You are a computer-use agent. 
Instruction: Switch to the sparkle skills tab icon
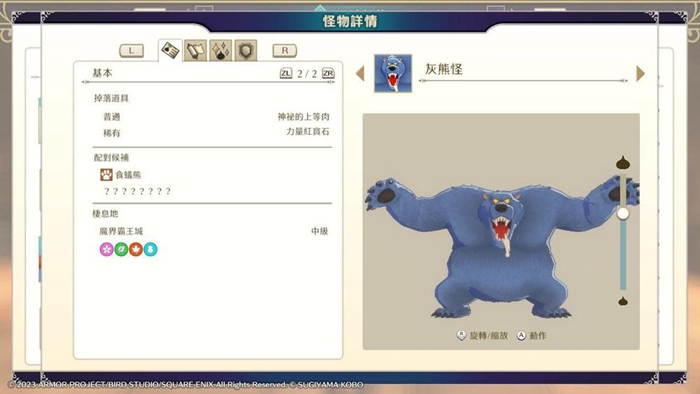pyautogui.click(x=221, y=50)
